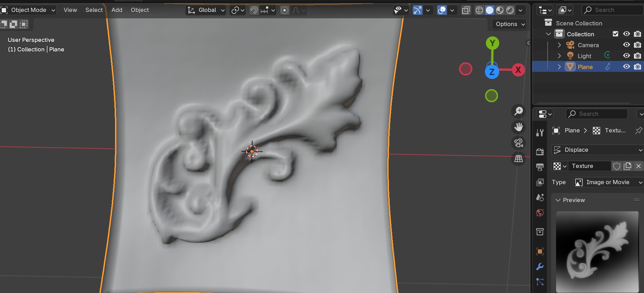
Task: Unlink the Texture data-block with X
Action: pyautogui.click(x=638, y=166)
